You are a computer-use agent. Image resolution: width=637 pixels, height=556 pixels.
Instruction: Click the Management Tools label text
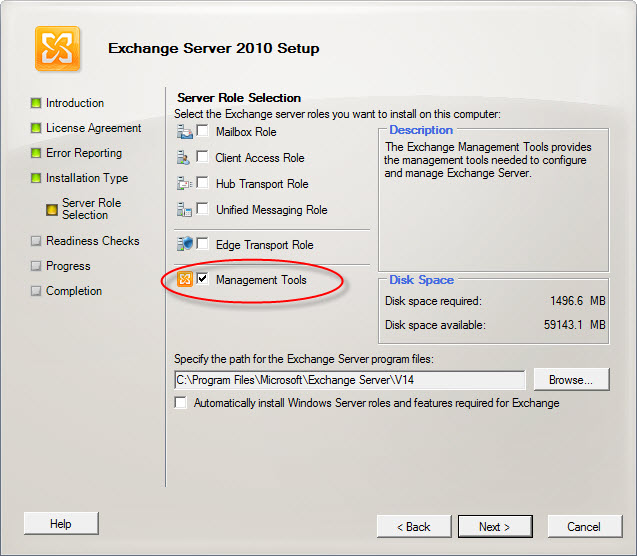261,280
